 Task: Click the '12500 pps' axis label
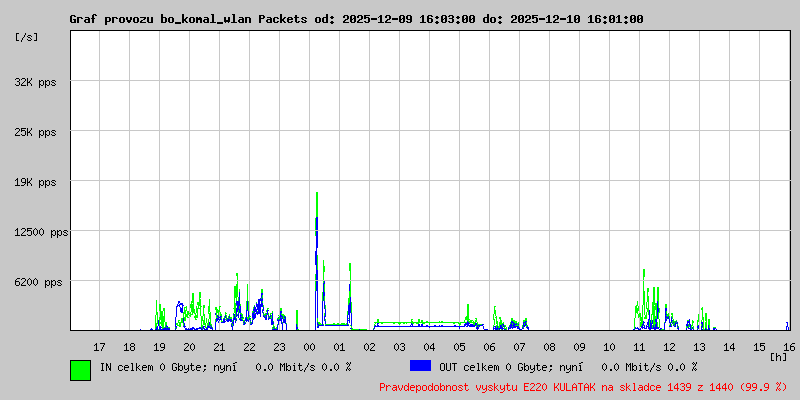[x=41, y=233]
